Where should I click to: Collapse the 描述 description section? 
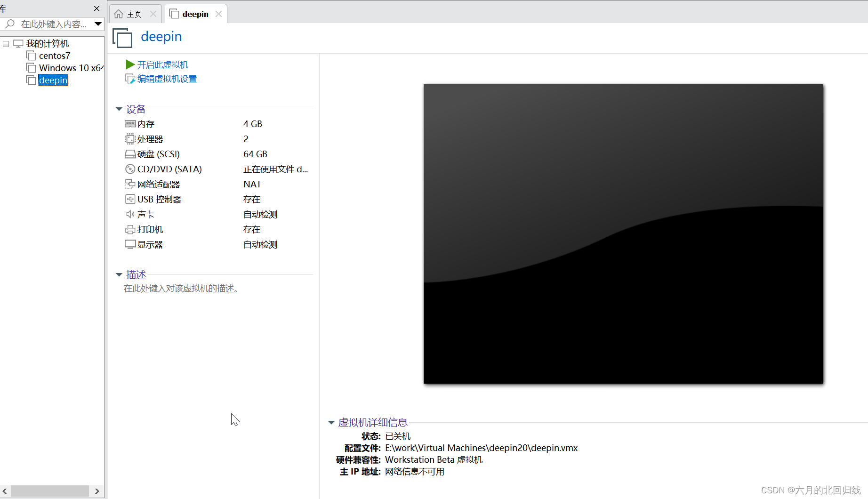tap(119, 274)
